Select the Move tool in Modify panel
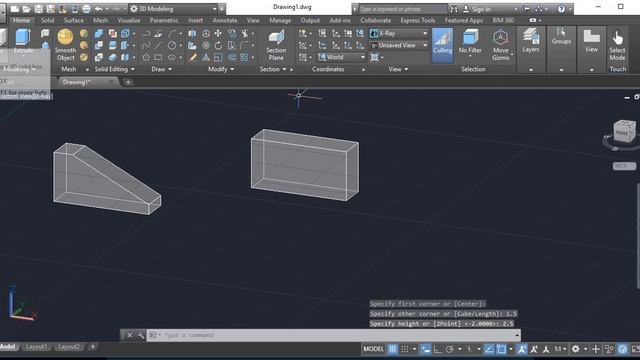This screenshot has height=360, width=640. 218,33
